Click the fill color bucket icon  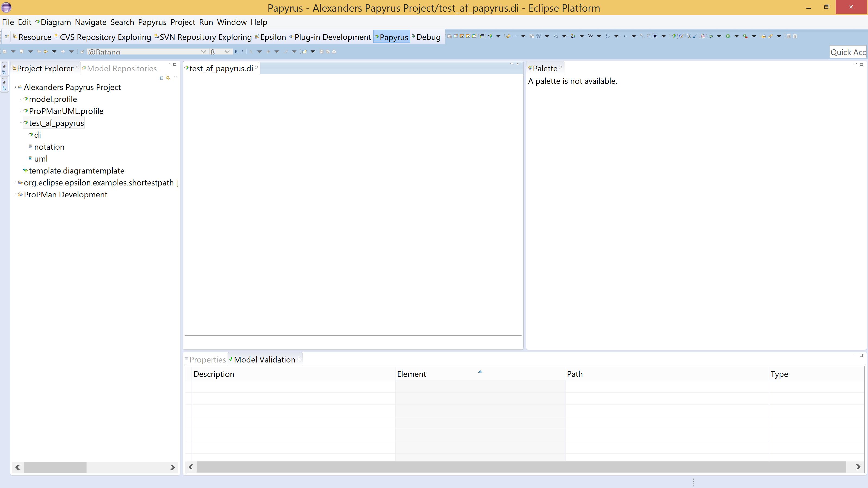(x=268, y=52)
